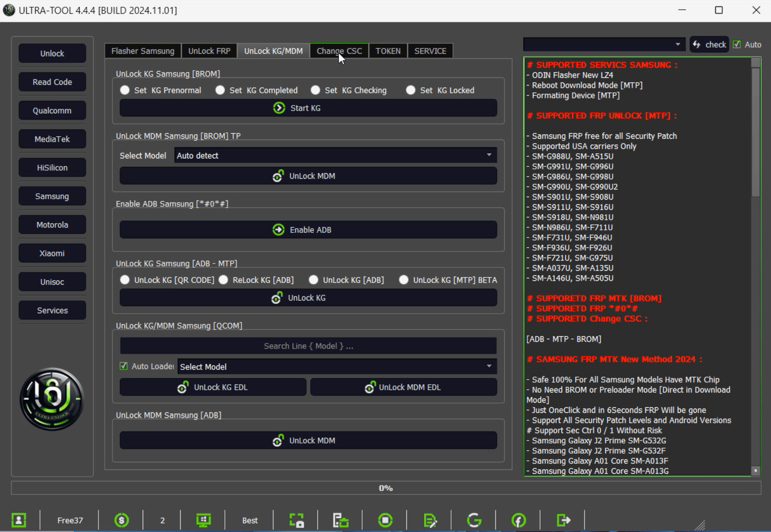The image size is (771, 532).
Task: Select Set KG Prenormal option
Action: tap(125, 90)
